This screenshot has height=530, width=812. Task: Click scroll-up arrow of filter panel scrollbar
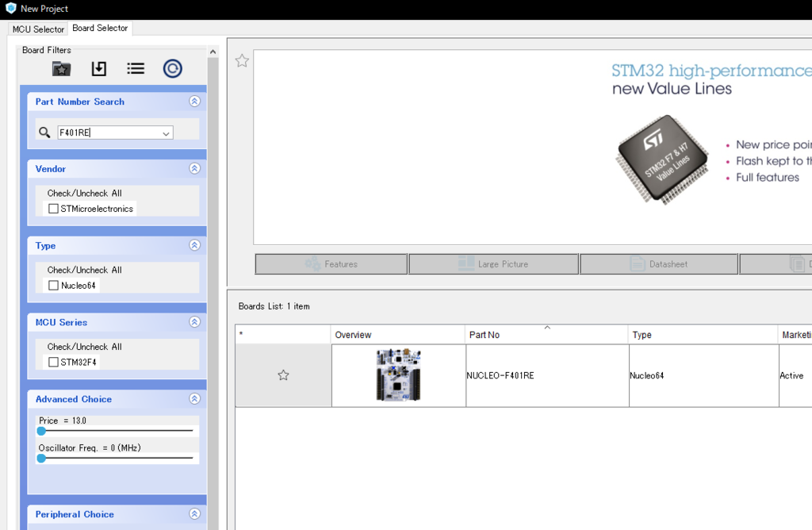[x=213, y=52]
